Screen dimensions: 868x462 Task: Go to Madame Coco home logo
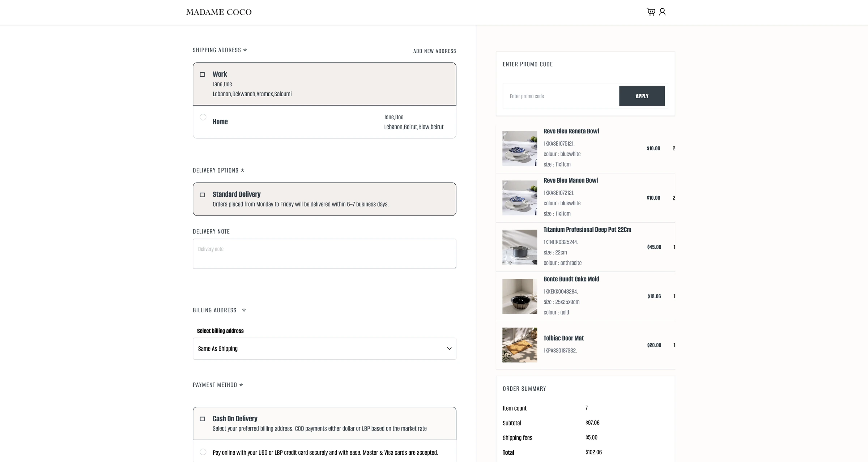pos(219,12)
